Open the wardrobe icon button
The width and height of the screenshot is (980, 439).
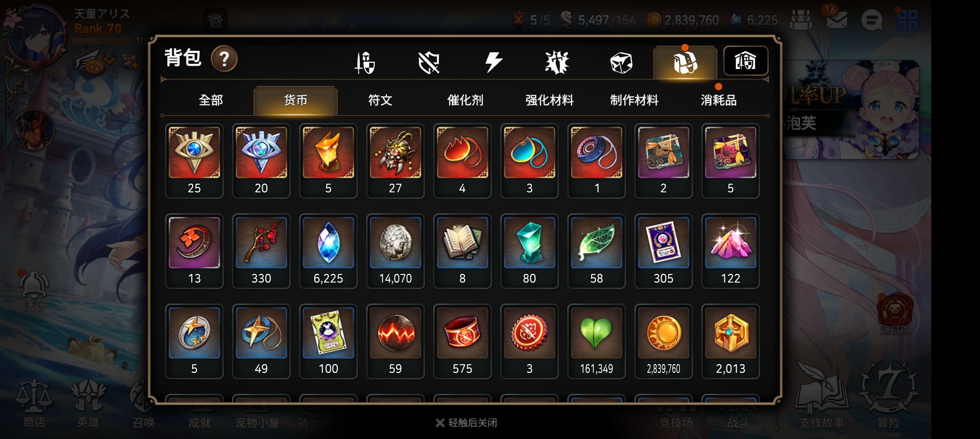point(745,61)
